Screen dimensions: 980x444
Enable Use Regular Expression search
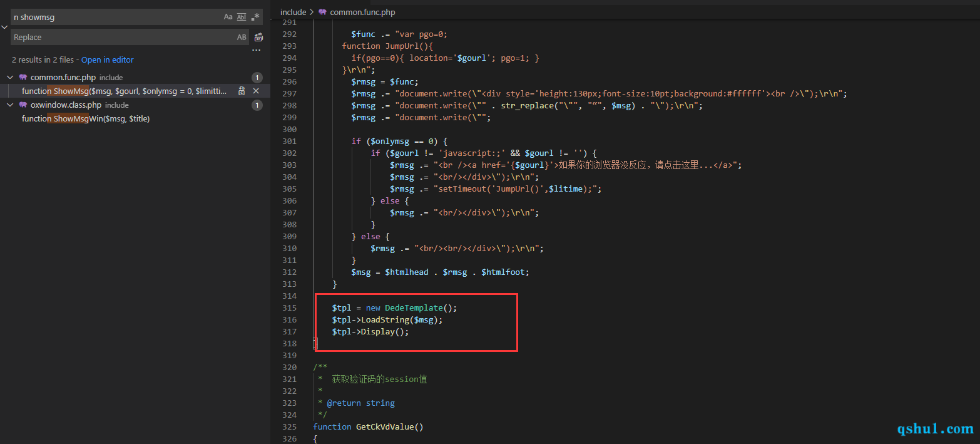(255, 17)
